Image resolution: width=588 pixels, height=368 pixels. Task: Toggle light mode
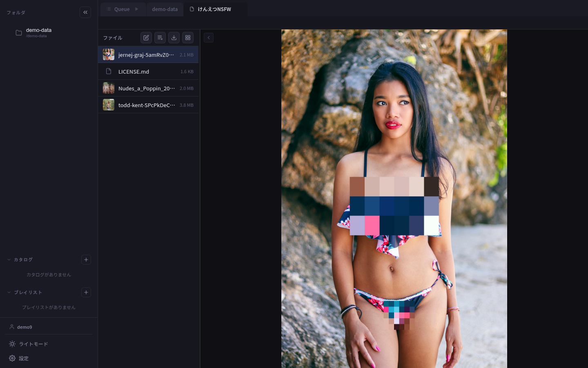point(29,344)
